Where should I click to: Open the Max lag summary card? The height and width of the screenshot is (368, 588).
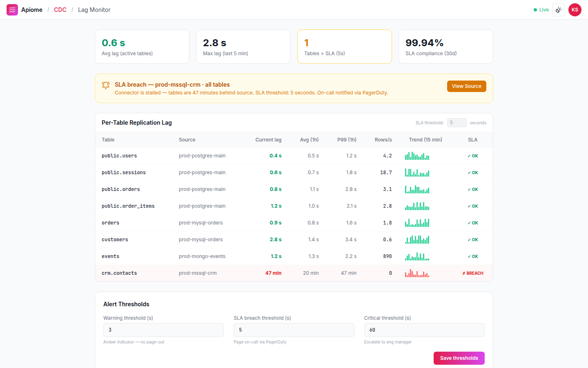pos(243,47)
